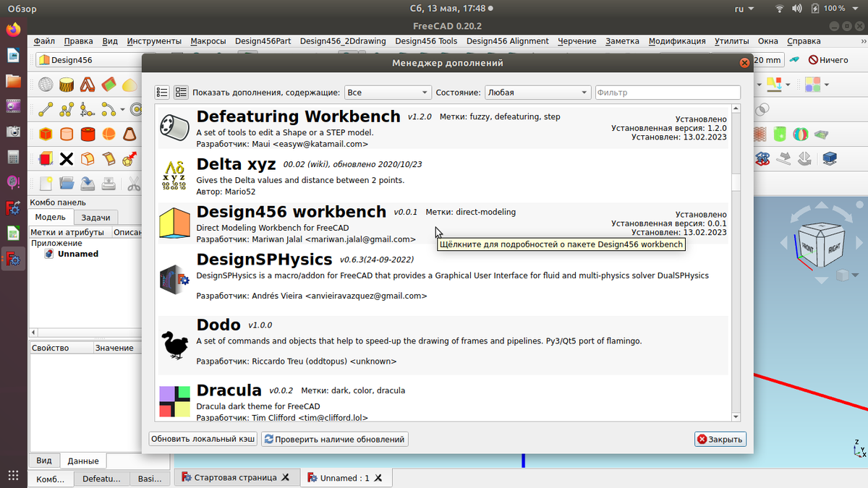The height and width of the screenshot is (488, 868).
Task: Click the 'Фильтр' search field
Action: pos(668,93)
